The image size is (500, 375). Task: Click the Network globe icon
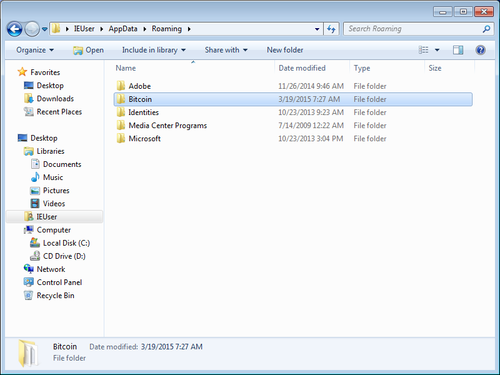(x=29, y=269)
